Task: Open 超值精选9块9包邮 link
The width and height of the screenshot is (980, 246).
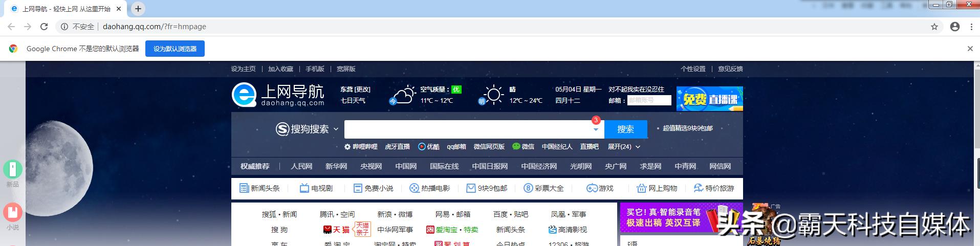Action: point(687,128)
